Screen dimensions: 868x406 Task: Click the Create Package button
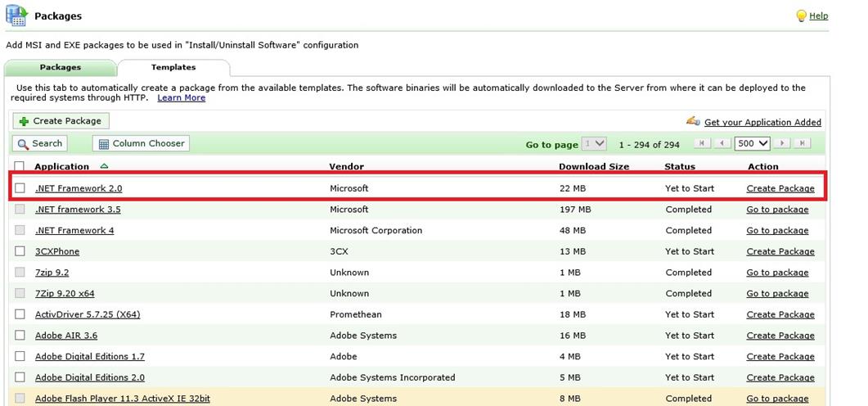coord(61,121)
